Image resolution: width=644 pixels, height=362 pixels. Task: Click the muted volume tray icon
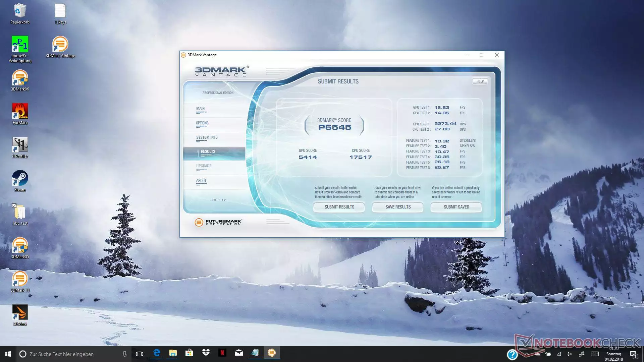569,354
